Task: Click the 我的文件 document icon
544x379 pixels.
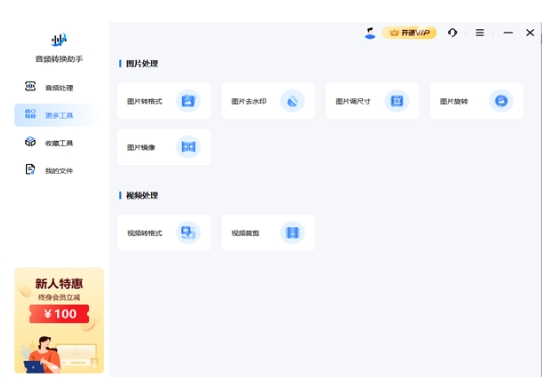Action: pos(30,169)
